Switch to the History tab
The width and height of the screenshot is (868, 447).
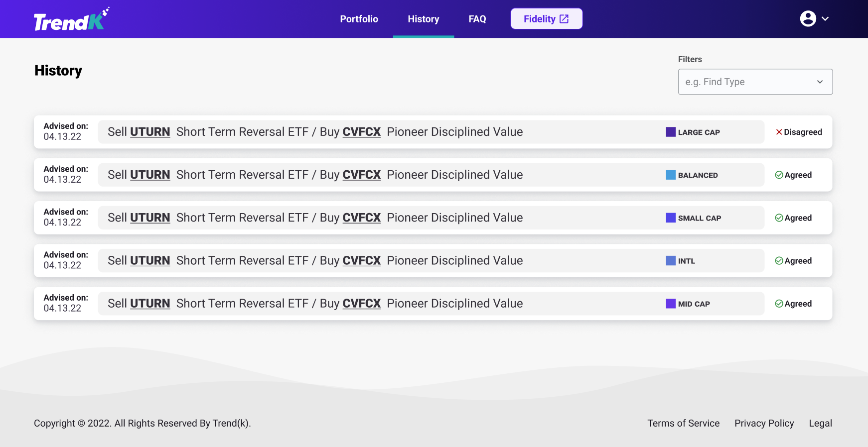coord(424,19)
